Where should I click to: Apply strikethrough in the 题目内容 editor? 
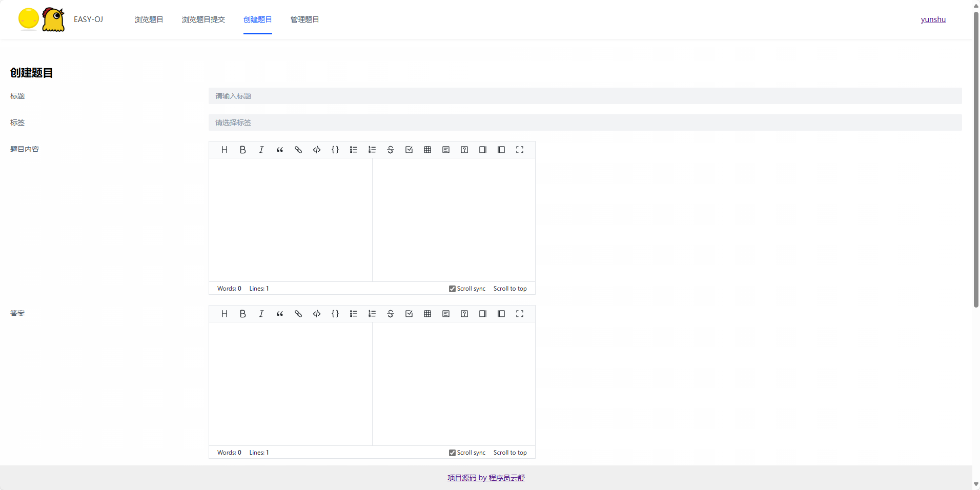[x=390, y=150]
